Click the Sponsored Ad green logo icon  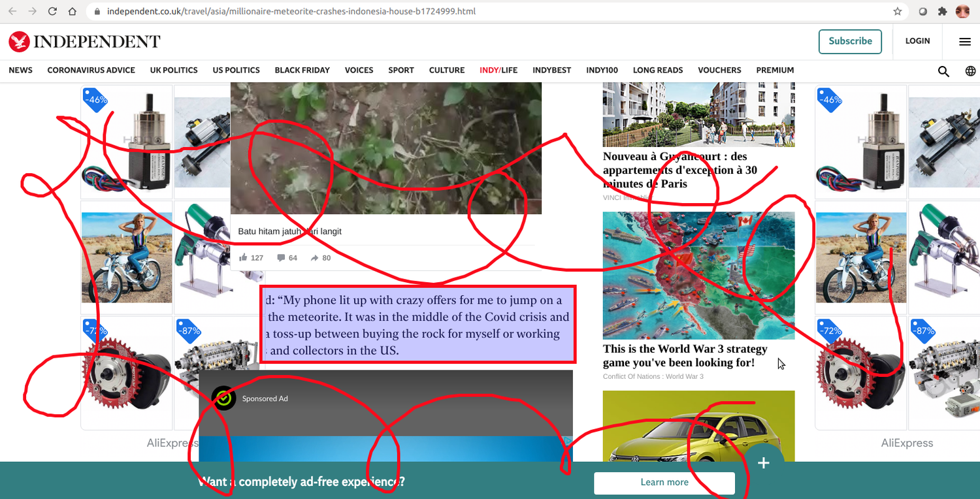(x=223, y=398)
